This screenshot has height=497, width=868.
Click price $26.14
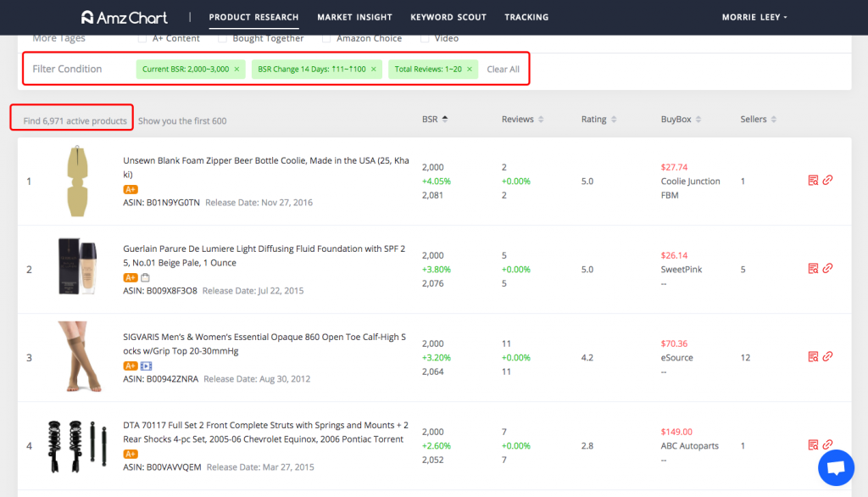tap(674, 255)
